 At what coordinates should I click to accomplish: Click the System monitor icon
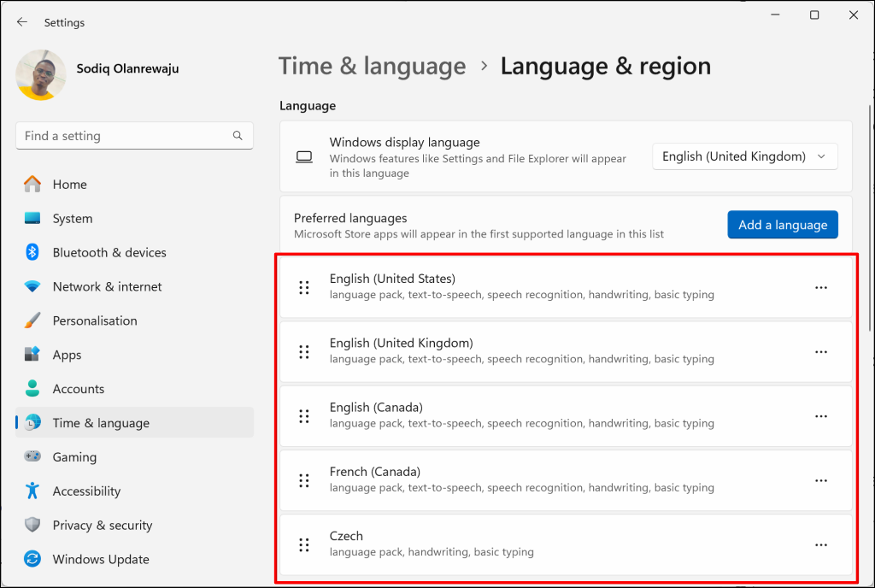[x=32, y=218]
